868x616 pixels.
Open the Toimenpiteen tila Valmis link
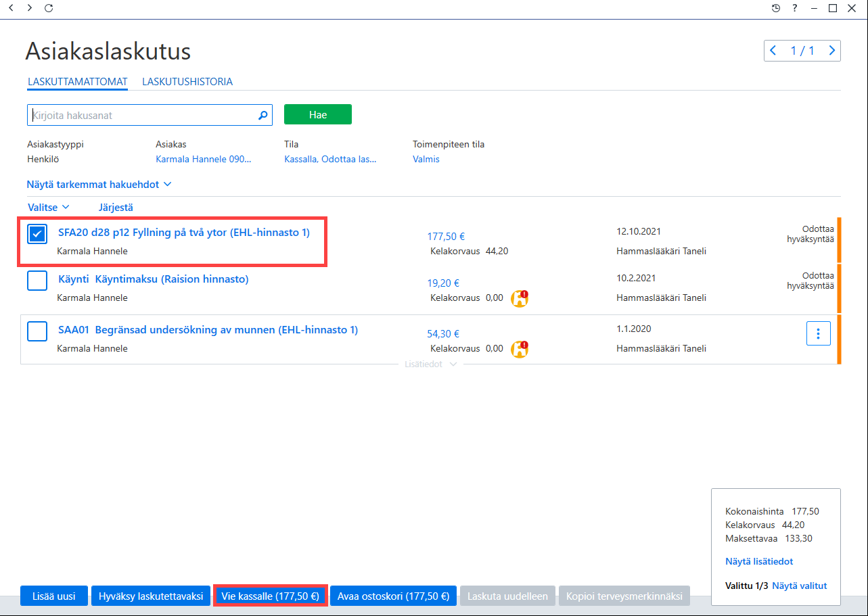[426, 159]
